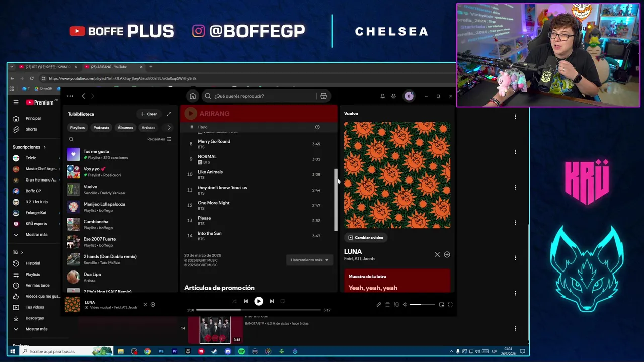
Task: Click the Chrome address bar URL
Action: (x=122, y=78)
